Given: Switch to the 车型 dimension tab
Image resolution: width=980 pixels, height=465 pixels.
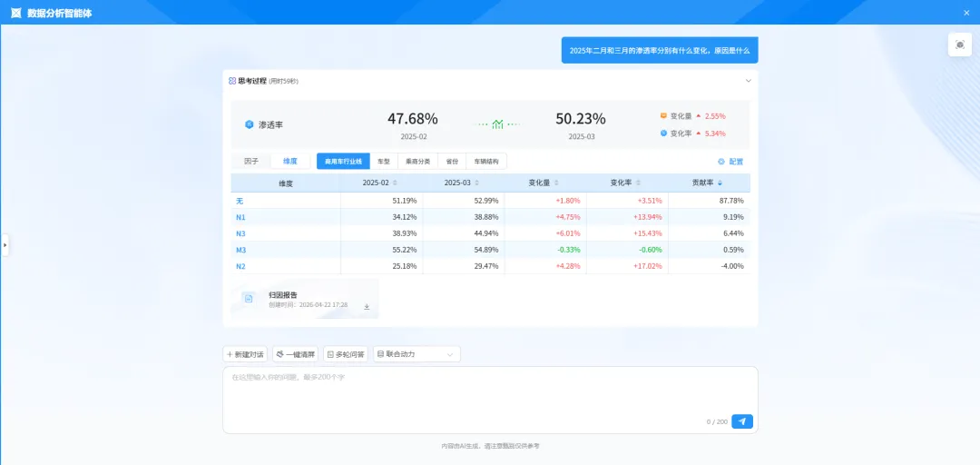Looking at the screenshot, I should [x=384, y=162].
